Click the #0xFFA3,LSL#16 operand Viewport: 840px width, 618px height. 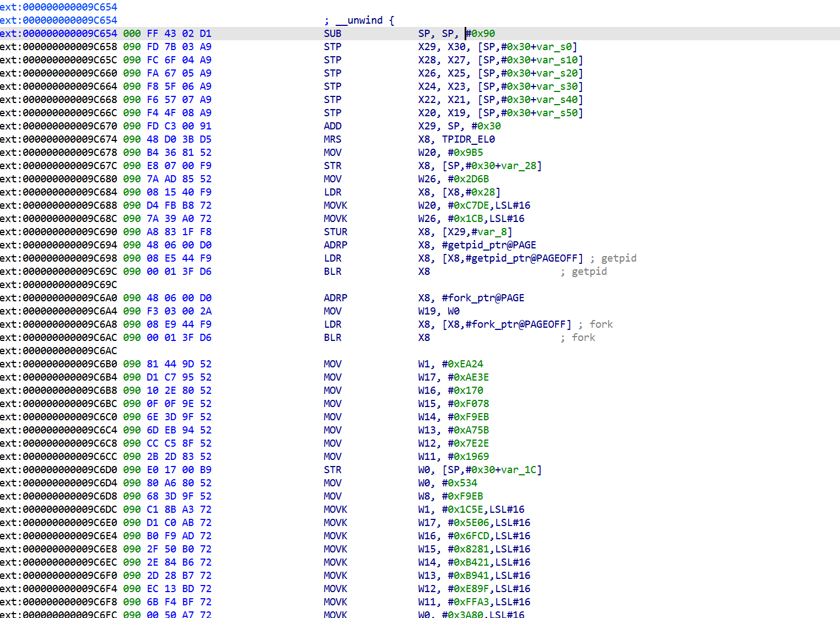[x=489, y=602]
